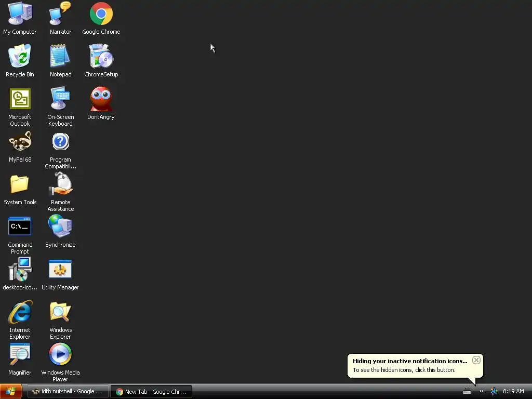Open the Start menu button
The width and height of the screenshot is (532, 399).
tap(11, 392)
